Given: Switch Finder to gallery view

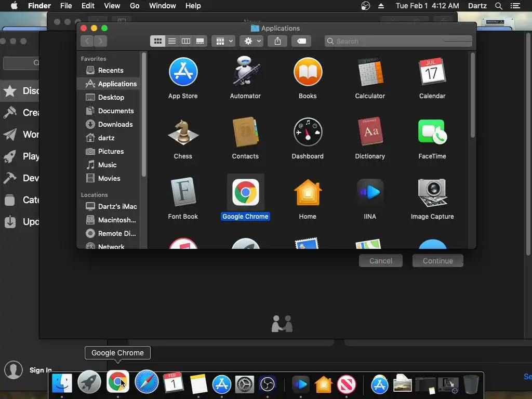Looking at the screenshot, I should pyautogui.click(x=200, y=41).
